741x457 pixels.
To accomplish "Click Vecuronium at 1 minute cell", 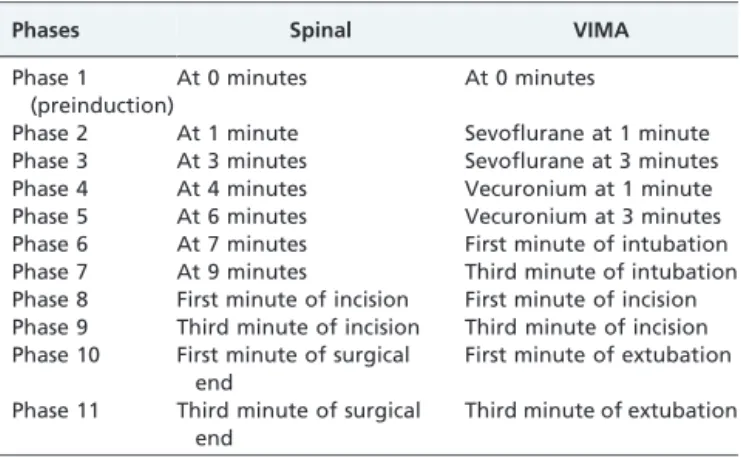I will coord(588,189).
